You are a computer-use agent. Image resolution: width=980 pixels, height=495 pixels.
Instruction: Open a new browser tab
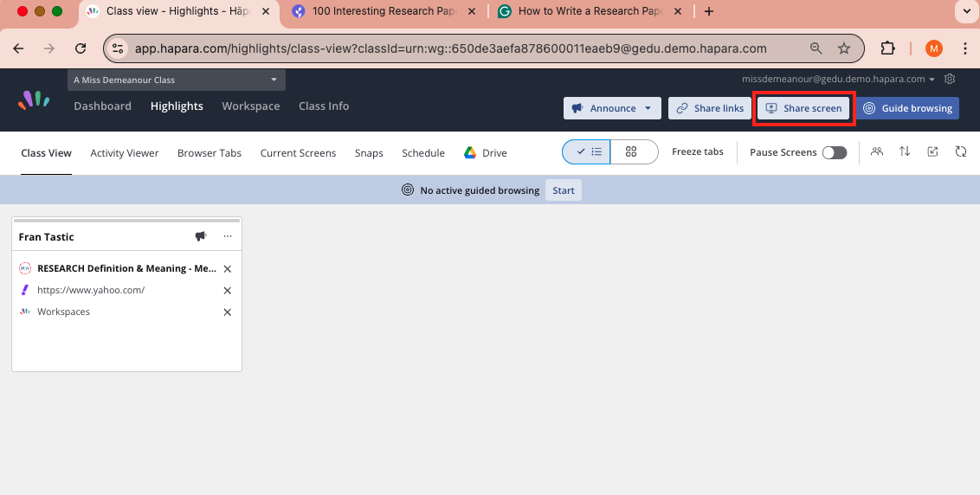pos(709,11)
